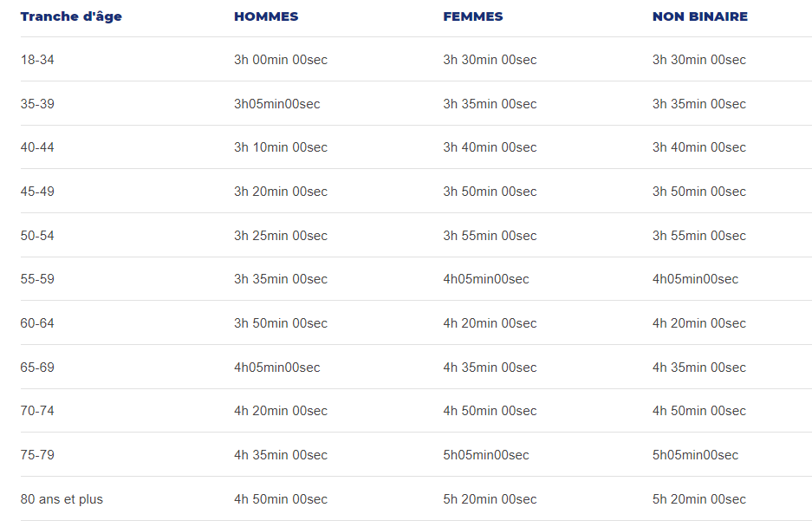Select the non-binary 35-39 qualifying time
812x527 pixels.
click(699, 104)
